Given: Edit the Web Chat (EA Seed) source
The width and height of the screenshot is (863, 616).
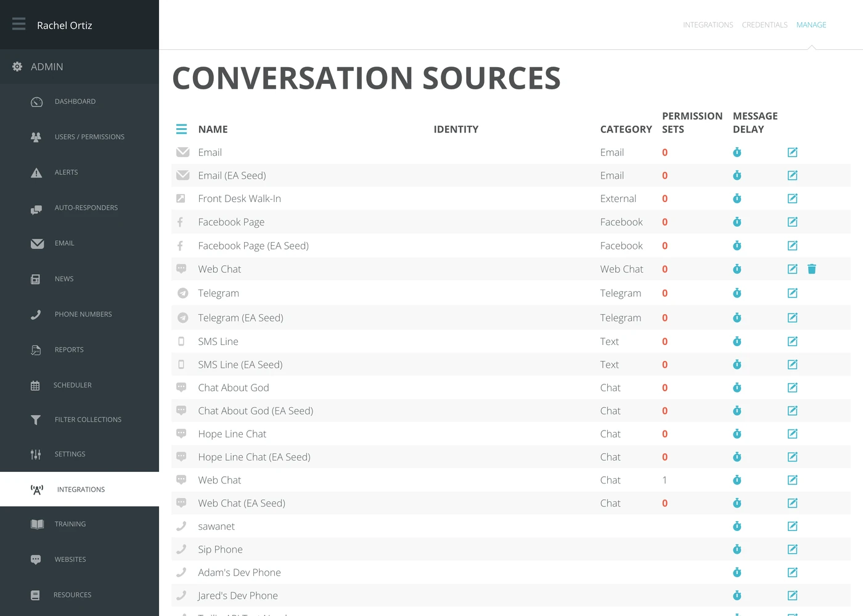Looking at the screenshot, I should pyautogui.click(x=793, y=503).
